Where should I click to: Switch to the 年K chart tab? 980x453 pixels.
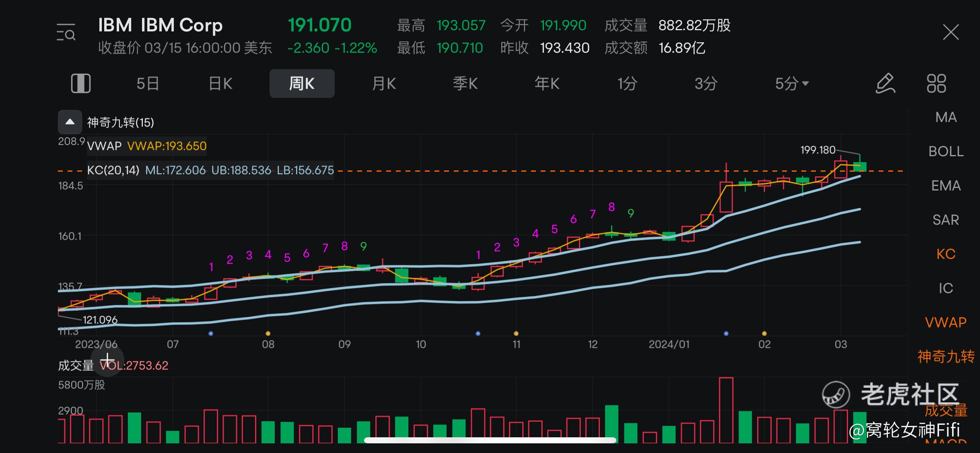pos(547,83)
